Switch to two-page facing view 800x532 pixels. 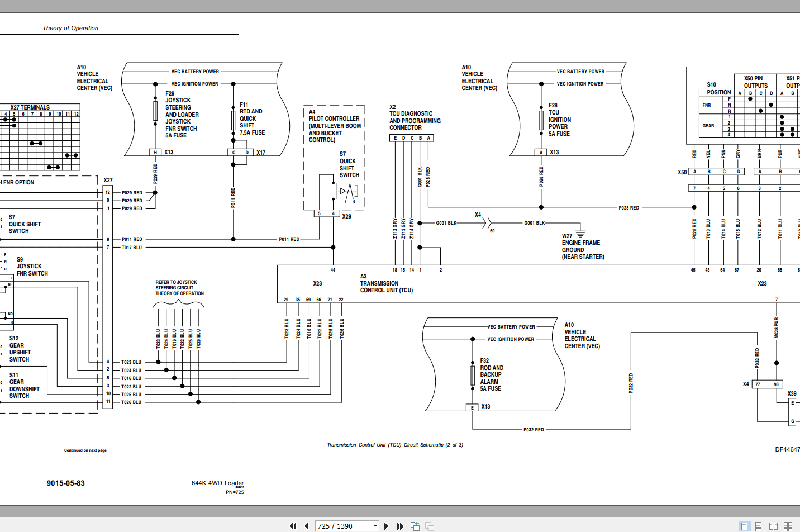773,526
